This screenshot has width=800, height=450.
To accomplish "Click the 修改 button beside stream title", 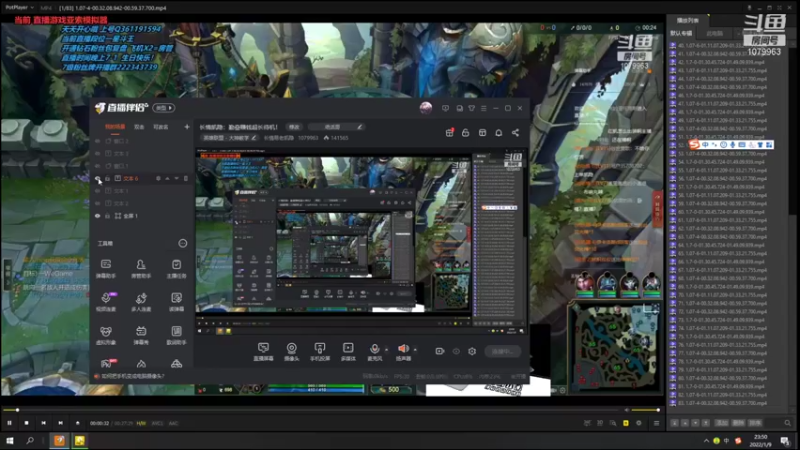I will click(294, 127).
